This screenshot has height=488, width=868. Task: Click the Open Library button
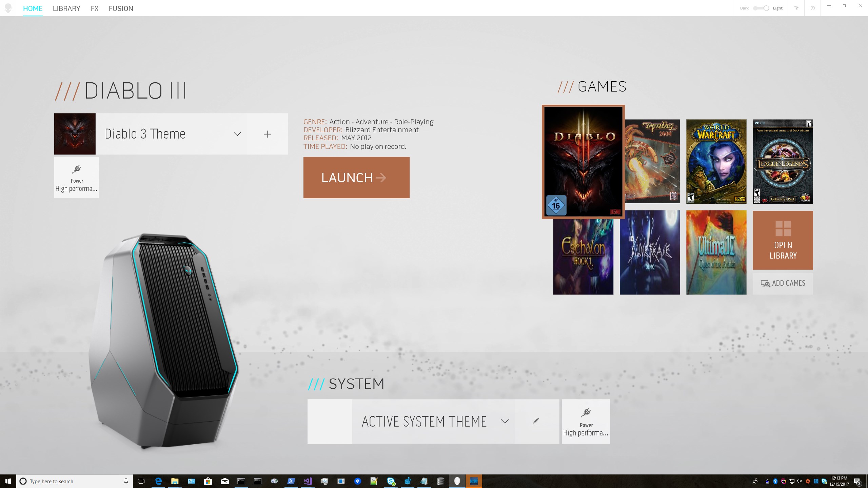[783, 240]
